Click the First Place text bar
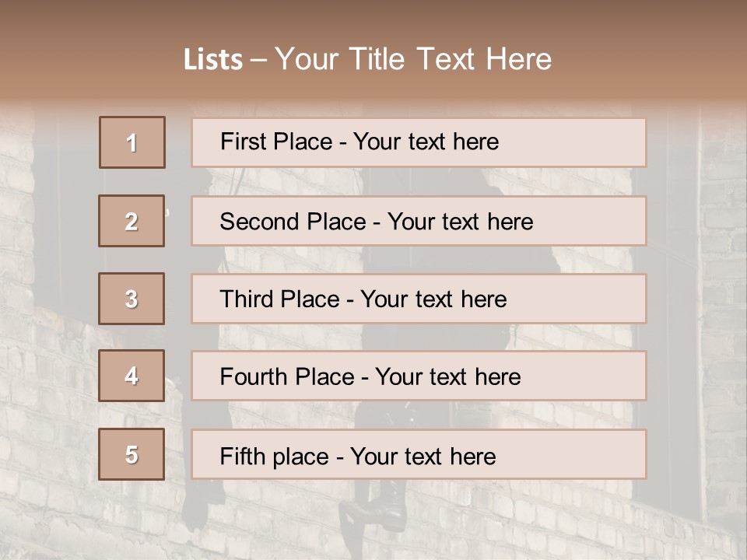The width and height of the screenshot is (747, 560). tap(419, 143)
